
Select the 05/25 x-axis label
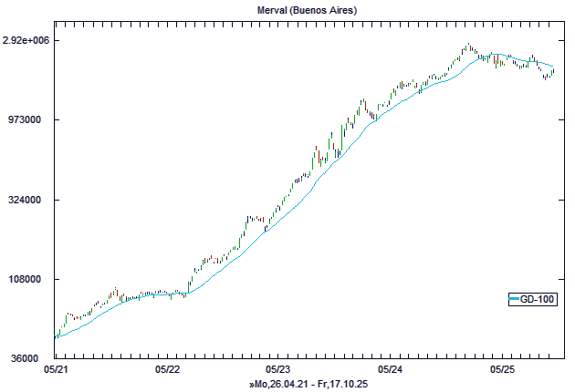pos(502,370)
